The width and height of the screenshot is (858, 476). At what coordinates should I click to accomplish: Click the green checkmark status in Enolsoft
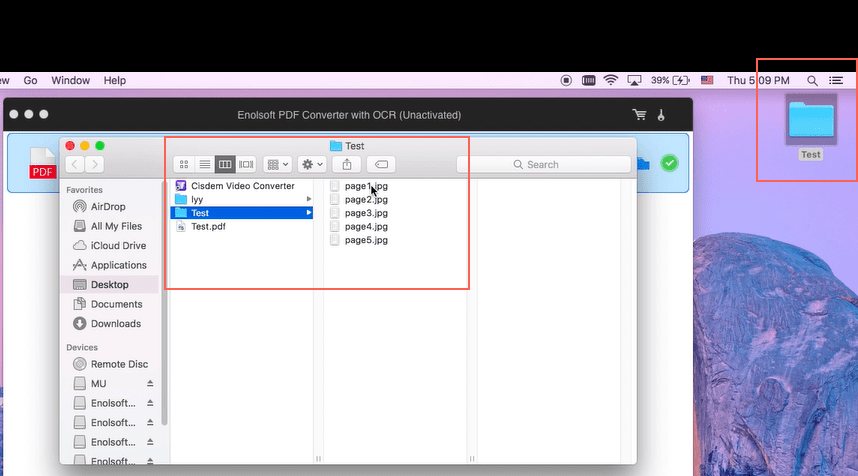click(x=669, y=163)
